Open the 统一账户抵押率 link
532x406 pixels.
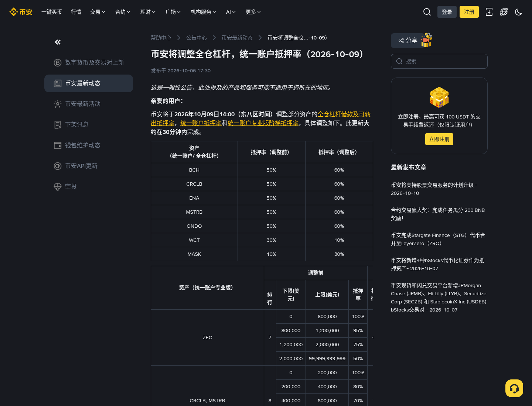pyautogui.click(x=201, y=123)
